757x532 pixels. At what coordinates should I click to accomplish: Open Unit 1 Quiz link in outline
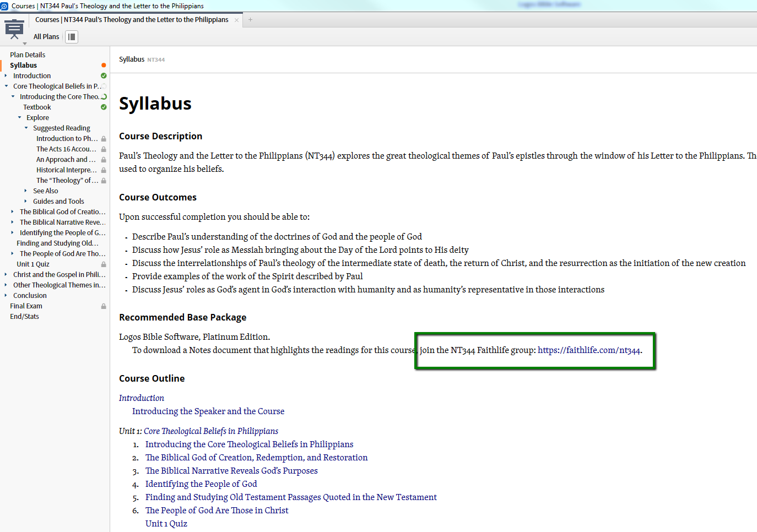coord(166,524)
